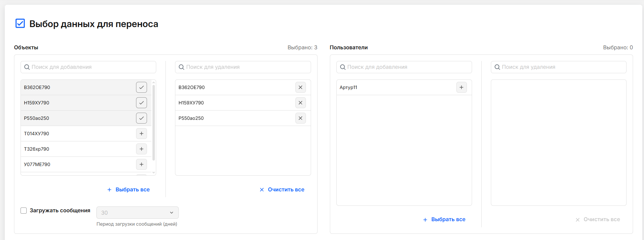Click Выбрать все under users list
The width and height of the screenshot is (644, 240).
(x=444, y=219)
